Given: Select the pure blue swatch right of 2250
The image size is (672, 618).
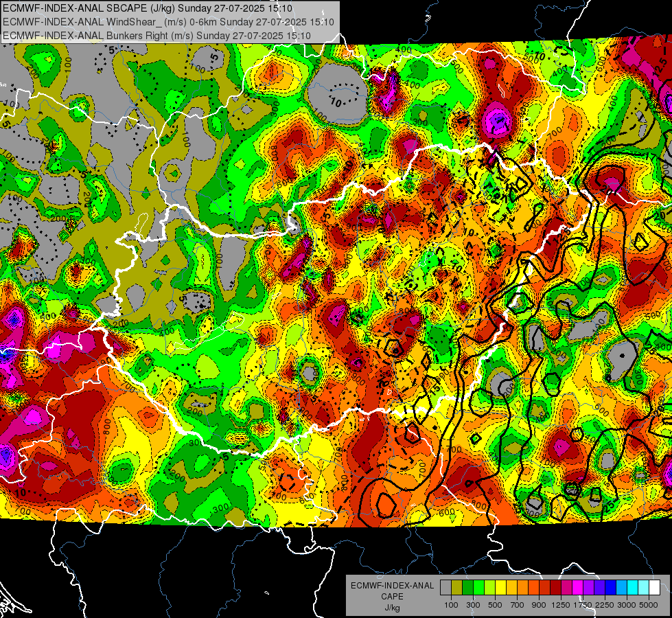Looking at the screenshot, I should click(x=611, y=588).
